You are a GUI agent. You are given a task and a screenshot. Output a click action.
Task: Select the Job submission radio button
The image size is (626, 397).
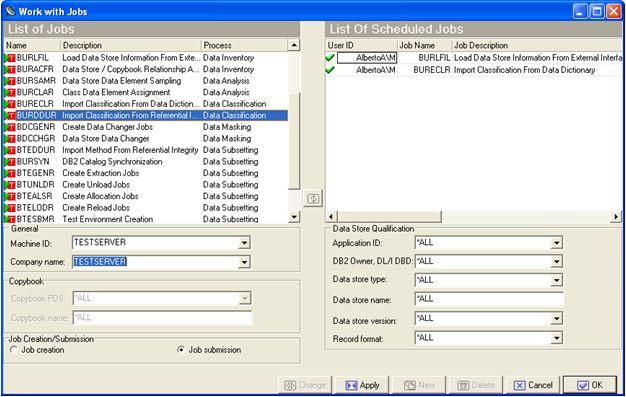tap(181, 350)
